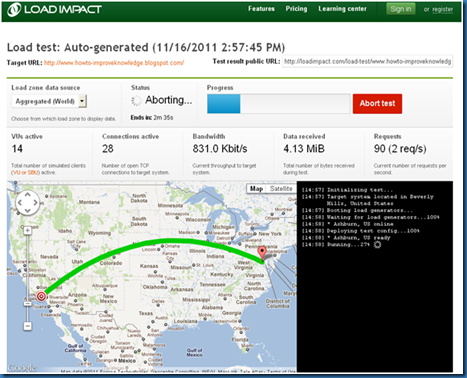Click the red target marker in California
This screenshot has width=467, height=378.
[x=41, y=296]
